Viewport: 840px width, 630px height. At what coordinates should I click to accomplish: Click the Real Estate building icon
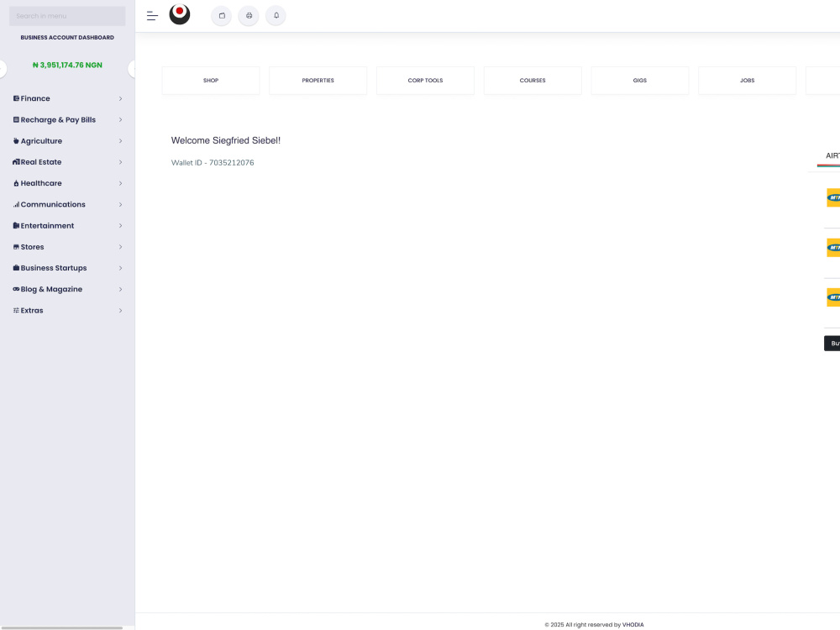(16, 162)
